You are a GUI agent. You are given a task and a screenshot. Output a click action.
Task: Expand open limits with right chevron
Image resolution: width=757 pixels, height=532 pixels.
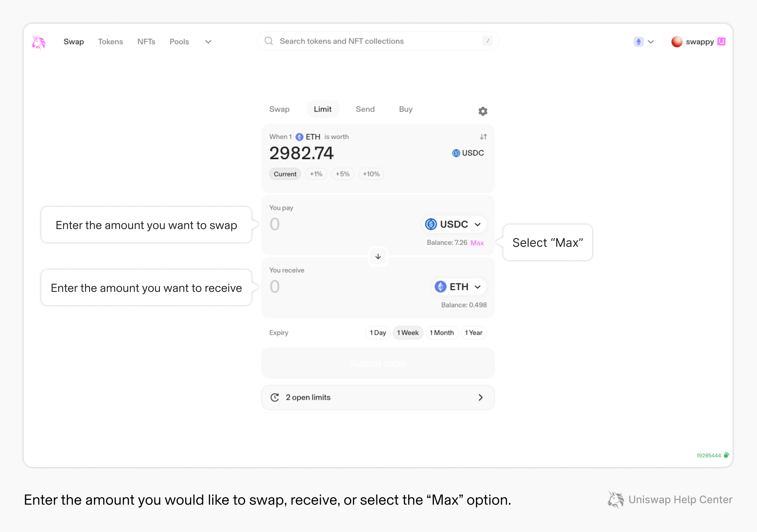point(481,398)
